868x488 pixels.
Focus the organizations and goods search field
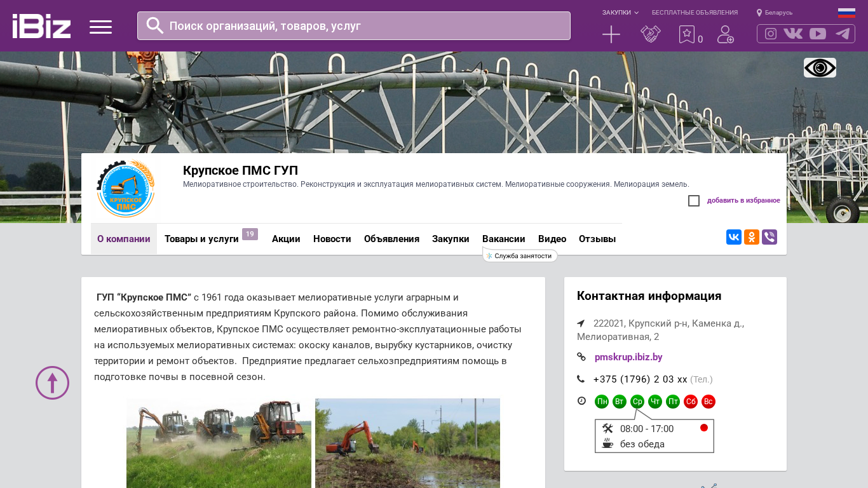(x=354, y=25)
